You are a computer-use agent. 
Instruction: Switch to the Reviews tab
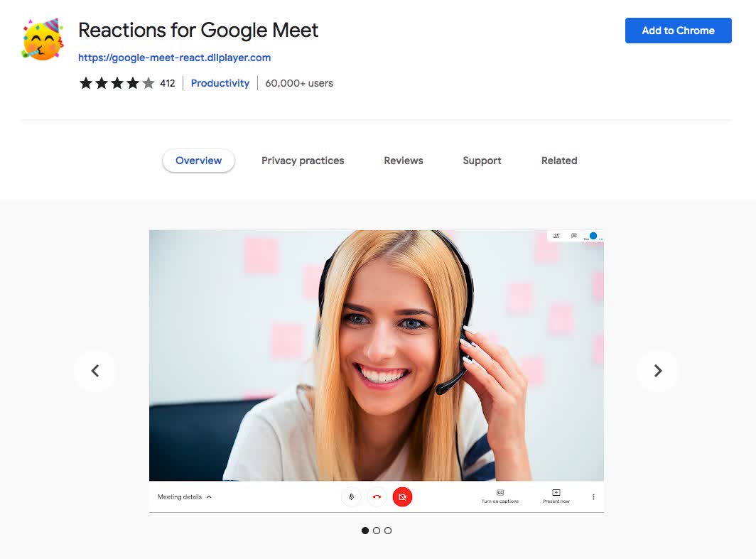click(403, 161)
